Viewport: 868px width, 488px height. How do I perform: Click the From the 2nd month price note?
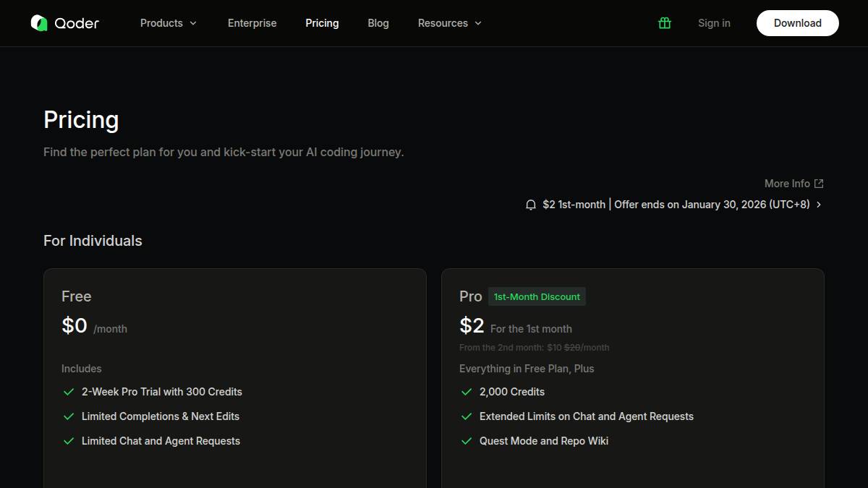(x=534, y=348)
